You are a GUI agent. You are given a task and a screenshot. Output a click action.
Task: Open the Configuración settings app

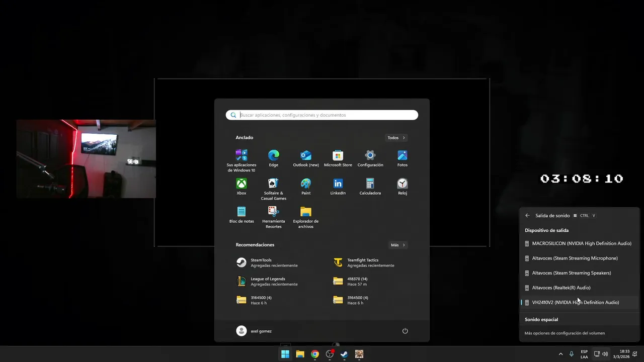pos(370,158)
